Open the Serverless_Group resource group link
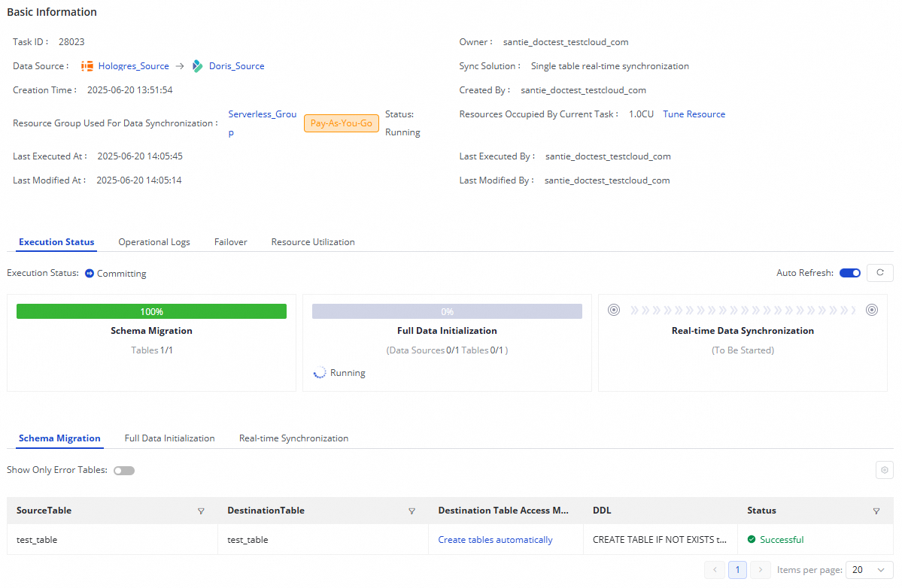This screenshot has height=588, width=902. click(x=262, y=114)
